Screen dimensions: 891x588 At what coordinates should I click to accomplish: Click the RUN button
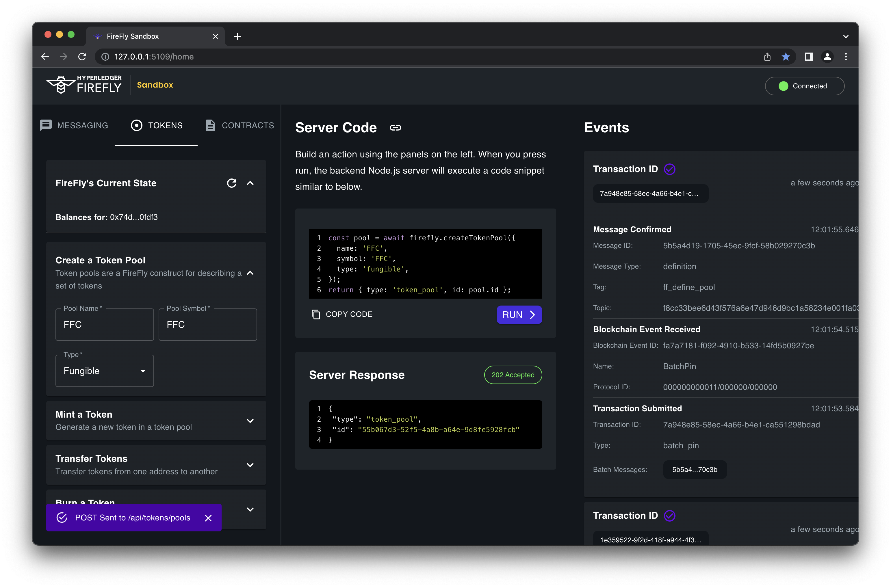click(519, 314)
